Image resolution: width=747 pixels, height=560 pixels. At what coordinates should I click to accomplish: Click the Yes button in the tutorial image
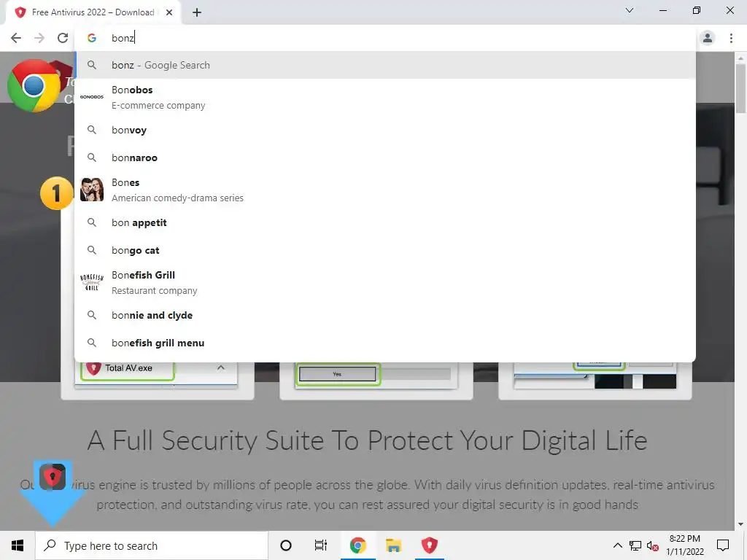coord(337,374)
